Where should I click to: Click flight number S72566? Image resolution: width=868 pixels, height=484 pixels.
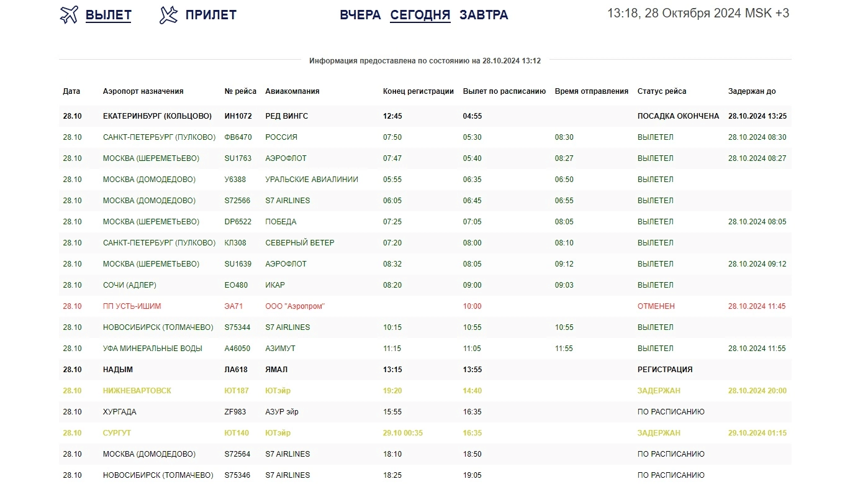(238, 201)
